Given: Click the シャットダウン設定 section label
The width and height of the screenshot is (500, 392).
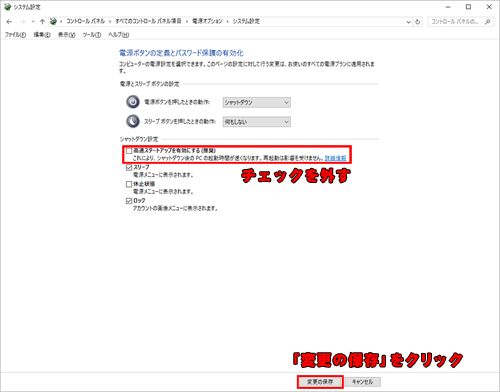Looking at the screenshot, I should [x=139, y=139].
